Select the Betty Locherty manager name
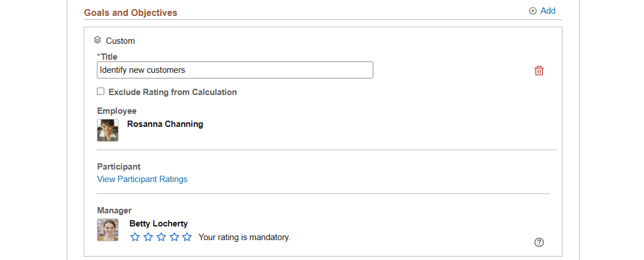Viewport: 644px width, 260px height. point(158,224)
